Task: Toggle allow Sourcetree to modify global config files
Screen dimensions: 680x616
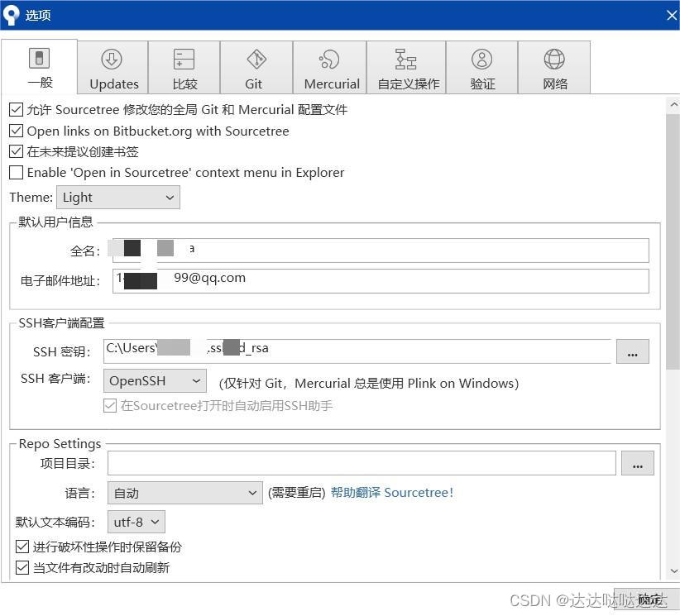Action: point(16,110)
